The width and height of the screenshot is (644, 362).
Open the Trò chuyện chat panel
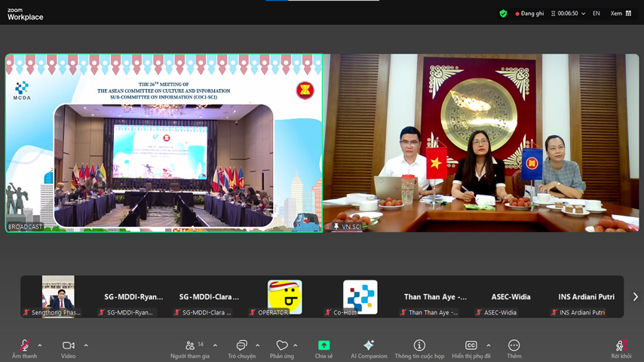pyautogui.click(x=241, y=349)
